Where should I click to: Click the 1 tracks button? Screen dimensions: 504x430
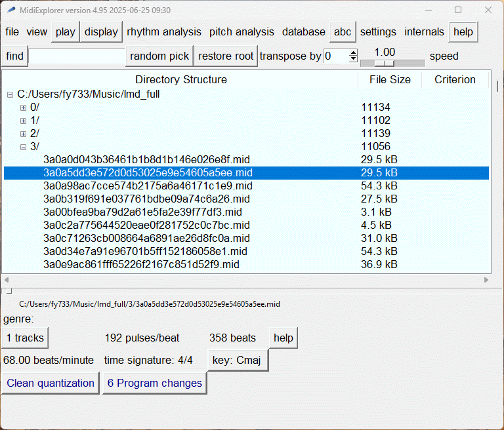tap(25, 338)
